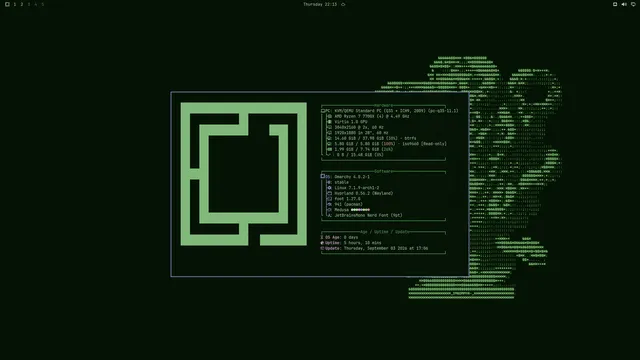Click the rightmost tray icon in the top bar
The image size is (640, 360).
click(x=633, y=4)
